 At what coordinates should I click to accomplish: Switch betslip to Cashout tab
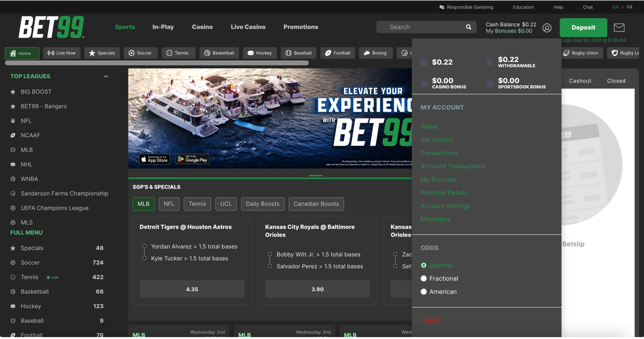pyautogui.click(x=580, y=81)
